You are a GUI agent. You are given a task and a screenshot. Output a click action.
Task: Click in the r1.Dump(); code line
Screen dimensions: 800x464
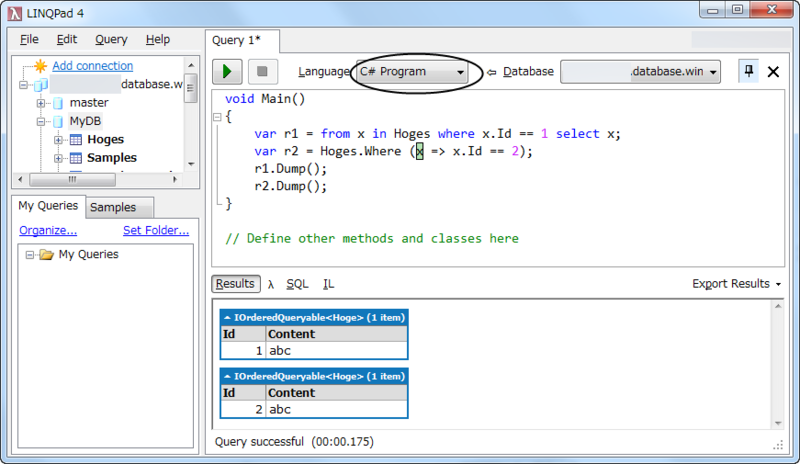point(290,168)
